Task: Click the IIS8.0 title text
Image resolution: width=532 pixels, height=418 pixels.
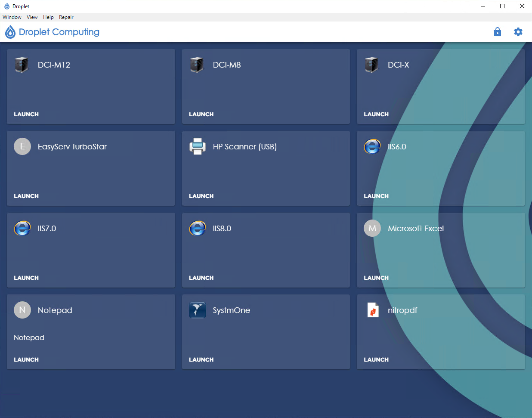Action: pos(222,229)
